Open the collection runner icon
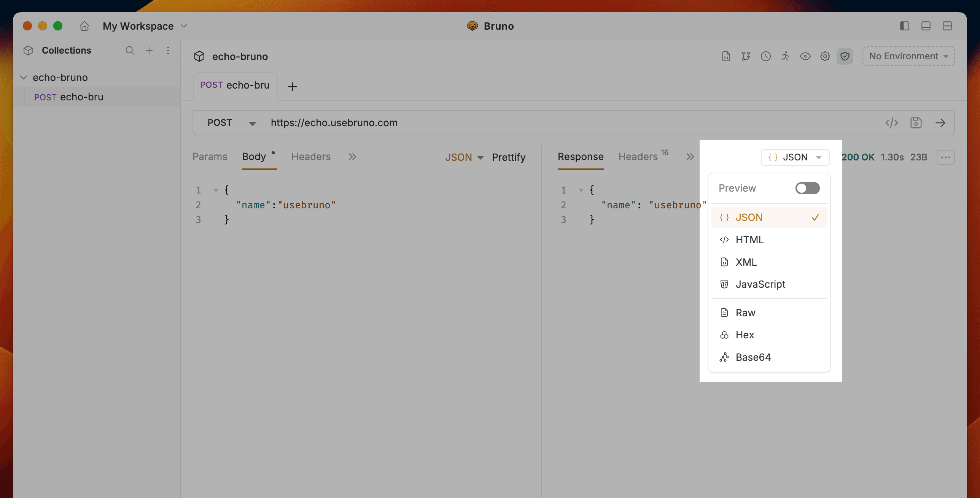Viewport: 980px width, 498px height. (x=785, y=56)
